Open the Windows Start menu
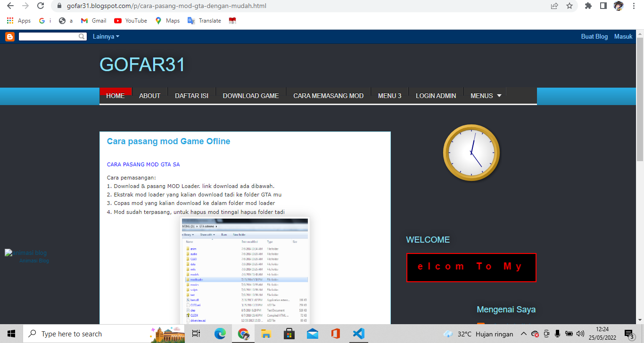The width and height of the screenshot is (644, 343). coord(11,334)
